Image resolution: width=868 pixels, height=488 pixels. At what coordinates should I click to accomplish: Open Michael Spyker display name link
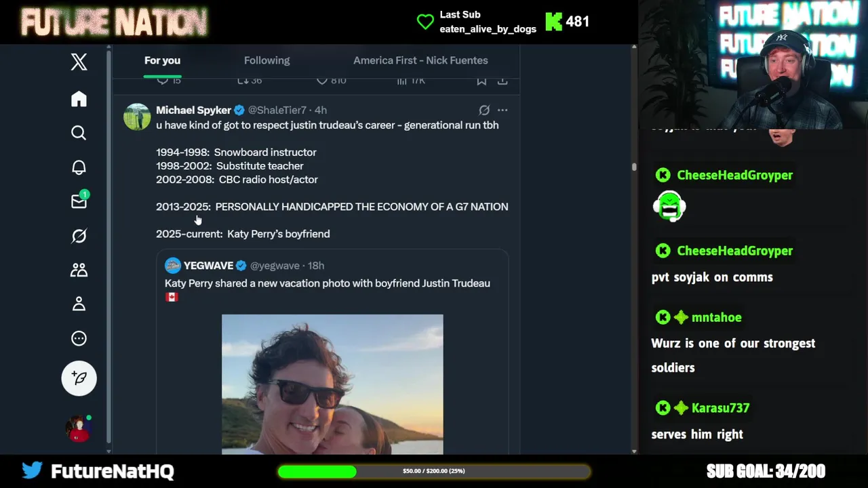point(194,110)
